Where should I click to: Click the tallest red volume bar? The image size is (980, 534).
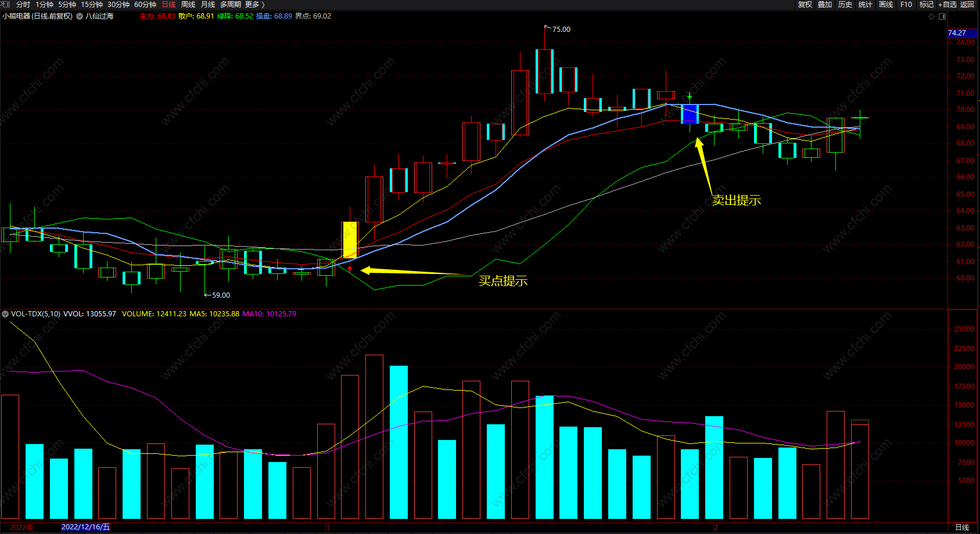coord(374,436)
